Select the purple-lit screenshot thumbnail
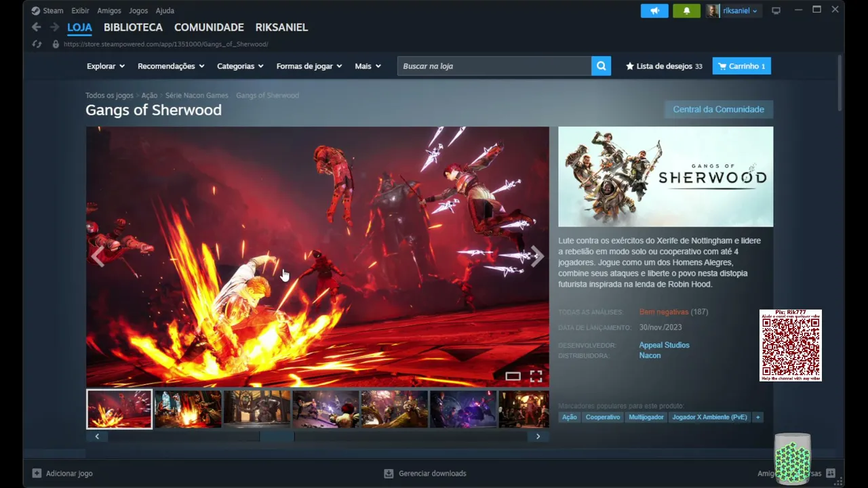 pyautogui.click(x=462, y=409)
